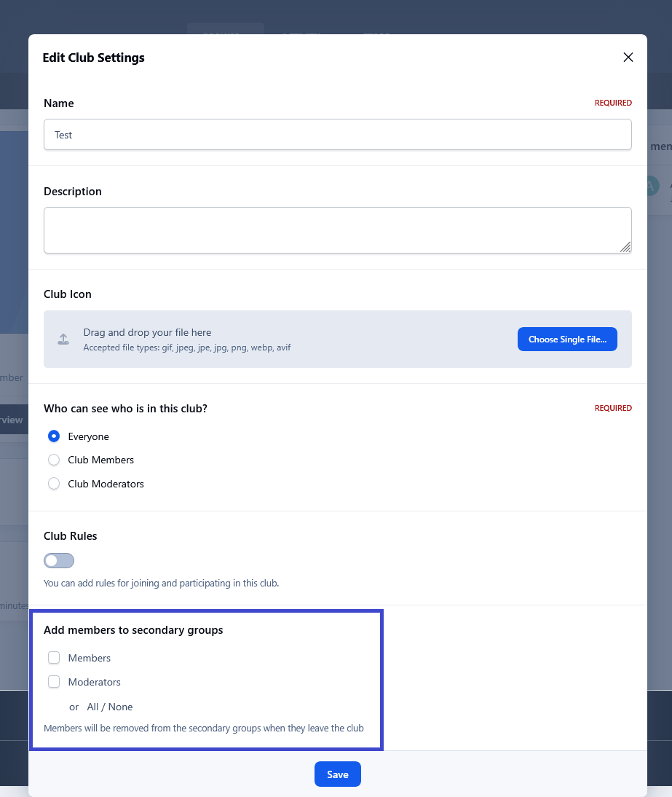Click the Overview tab behind the dialog
Viewport: 672px width, 797px height.
click(x=13, y=420)
